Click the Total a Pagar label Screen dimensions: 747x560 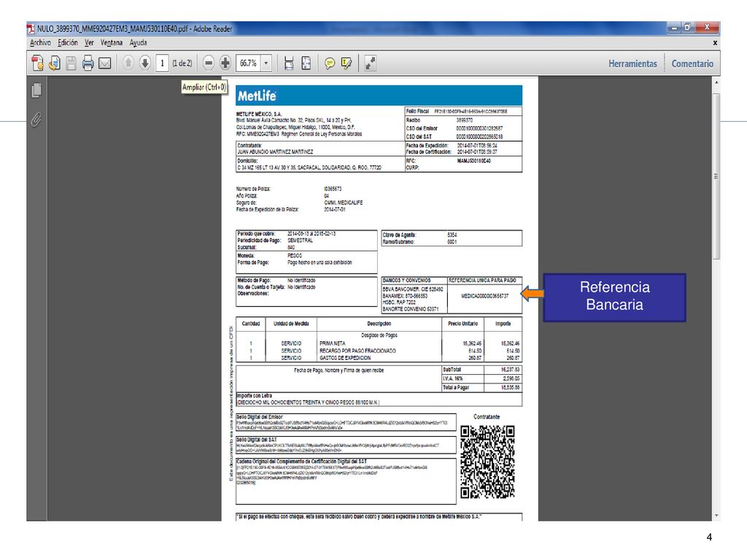click(456, 388)
